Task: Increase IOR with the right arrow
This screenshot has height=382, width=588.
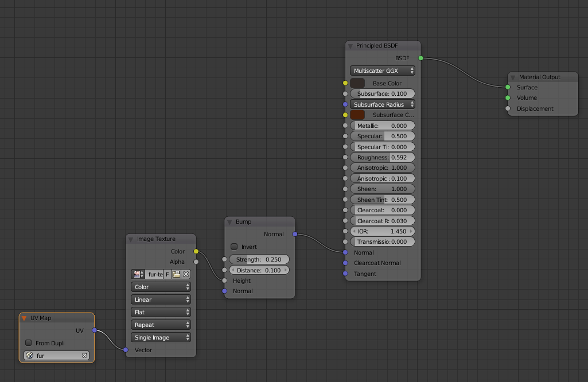Action: (411, 231)
